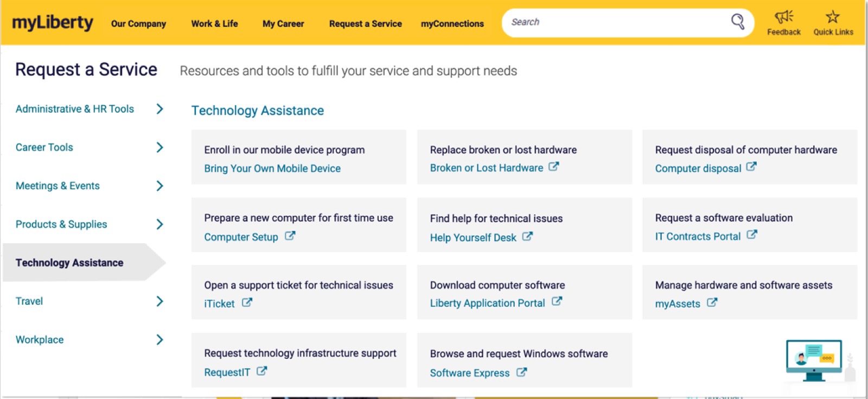This screenshot has width=868, height=399.
Task: Open the My Career menu
Action: pyautogui.click(x=283, y=24)
